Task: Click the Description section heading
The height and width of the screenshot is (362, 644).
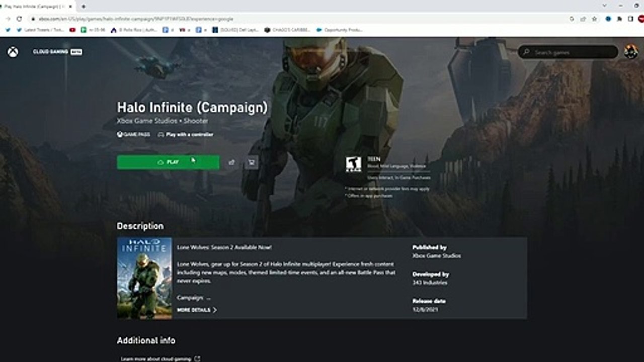Action: point(140,226)
